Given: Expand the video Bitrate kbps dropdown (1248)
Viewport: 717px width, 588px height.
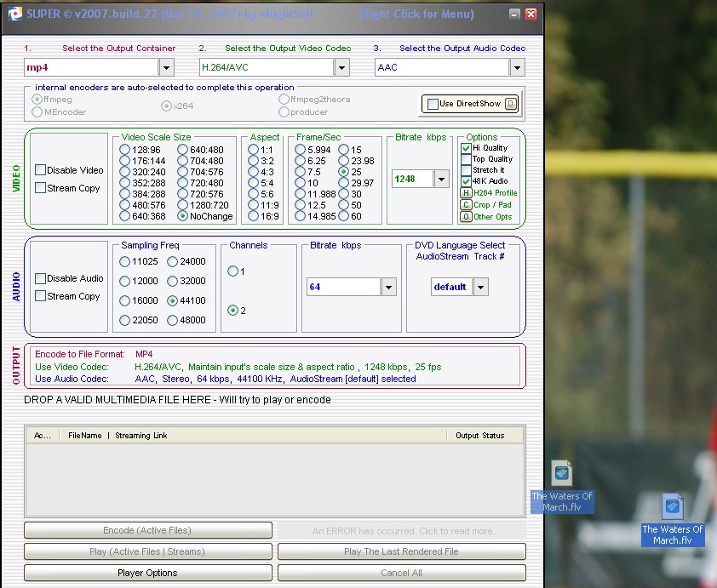Looking at the screenshot, I should coord(441,179).
